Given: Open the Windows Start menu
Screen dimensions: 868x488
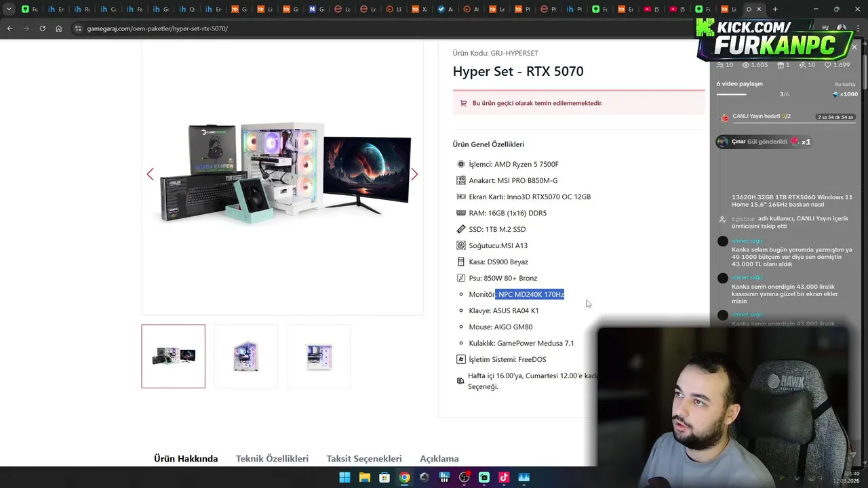Looking at the screenshot, I should coord(344,477).
